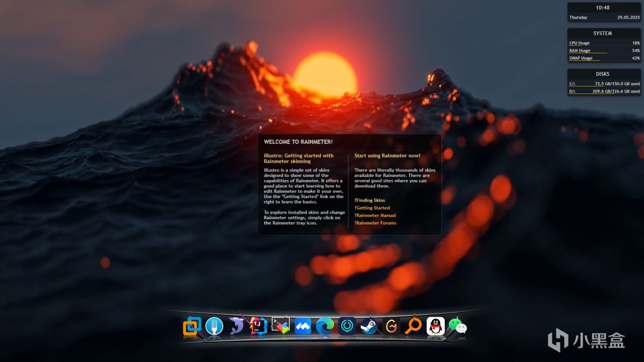Open the Getting Started link
This screenshot has width=644, height=362.
click(373, 208)
